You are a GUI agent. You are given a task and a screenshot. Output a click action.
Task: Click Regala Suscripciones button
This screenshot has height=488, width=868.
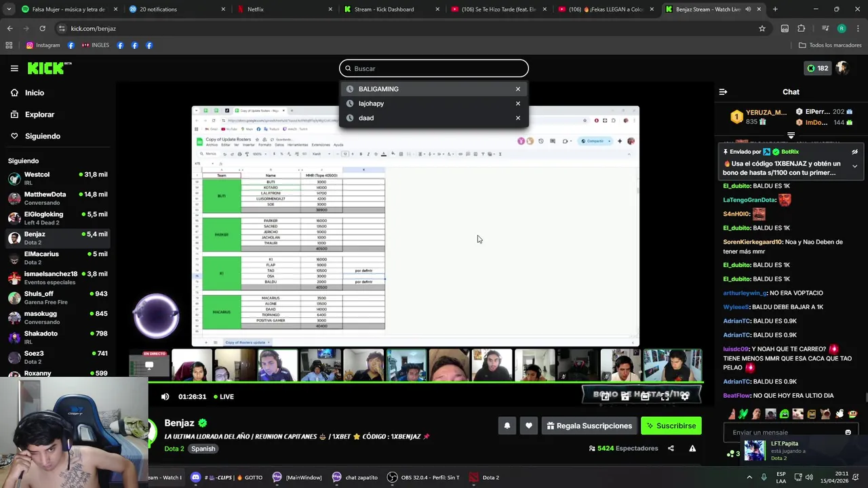point(589,426)
